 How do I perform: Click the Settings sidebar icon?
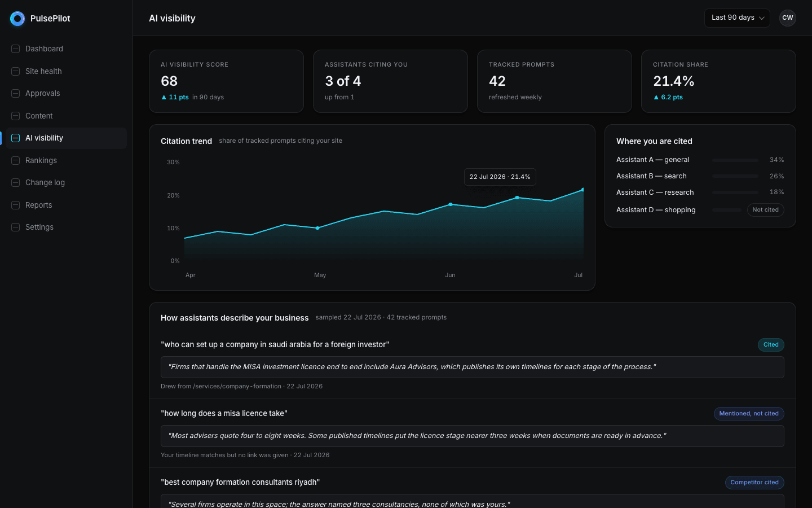point(16,227)
